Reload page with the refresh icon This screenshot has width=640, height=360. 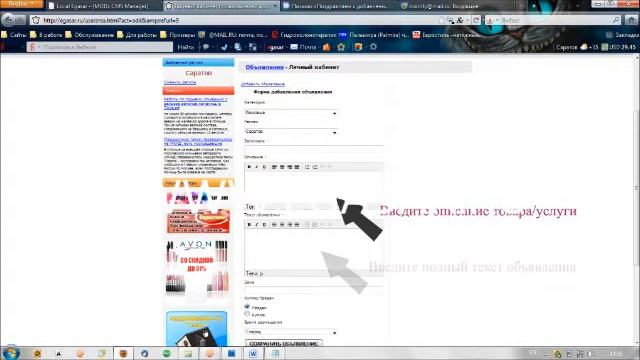476,20
